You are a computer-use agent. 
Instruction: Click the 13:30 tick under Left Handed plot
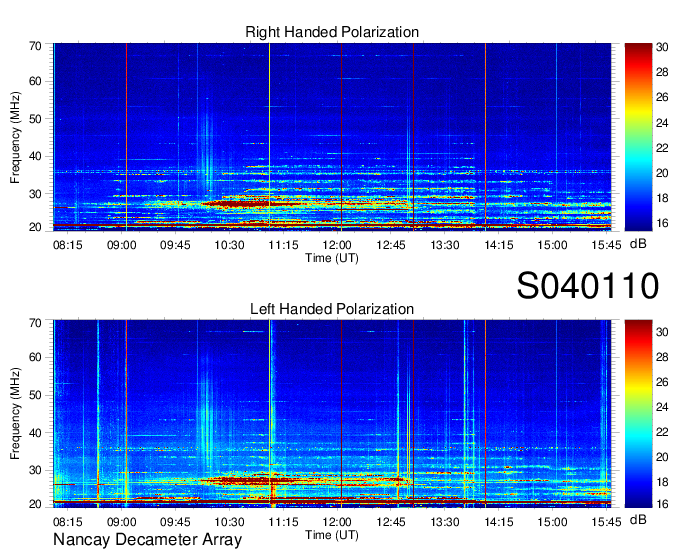pos(445,522)
